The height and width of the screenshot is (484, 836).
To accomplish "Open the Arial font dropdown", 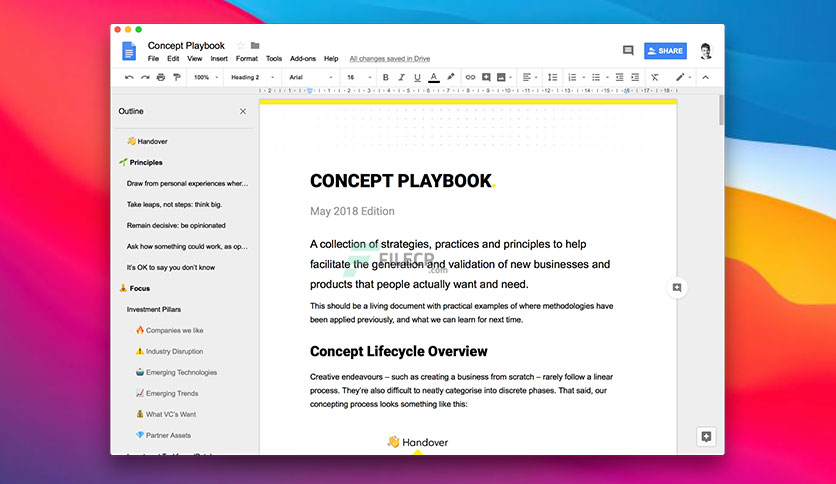I will coord(311,77).
